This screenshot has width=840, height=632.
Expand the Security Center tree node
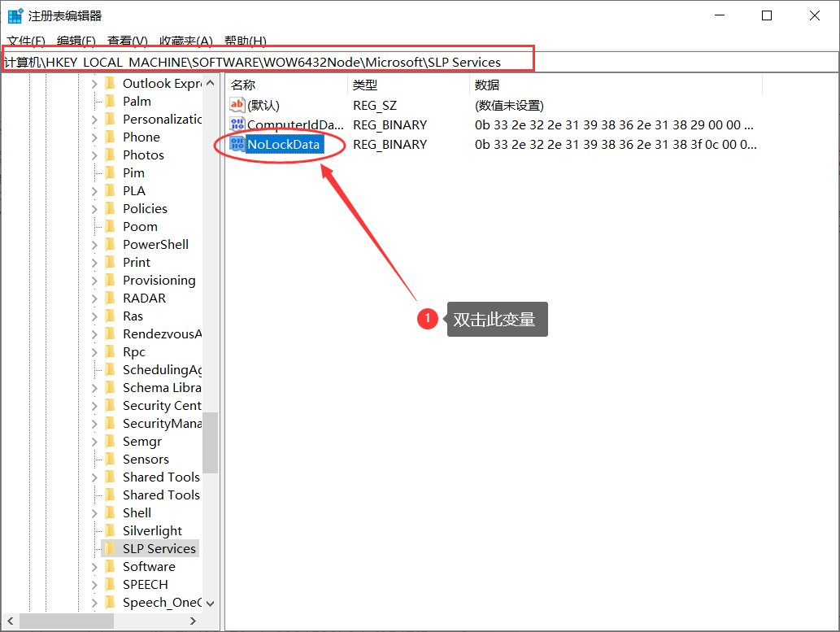tap(94, 406)
